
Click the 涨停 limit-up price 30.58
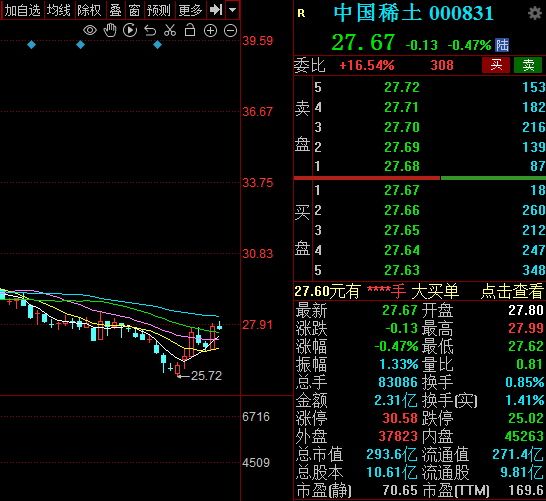click(x=400, y=418)
